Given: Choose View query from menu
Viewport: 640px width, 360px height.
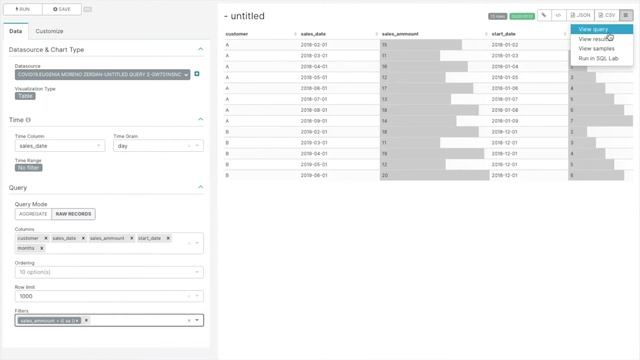Looking at the screenshot, I should coord(602,29).
